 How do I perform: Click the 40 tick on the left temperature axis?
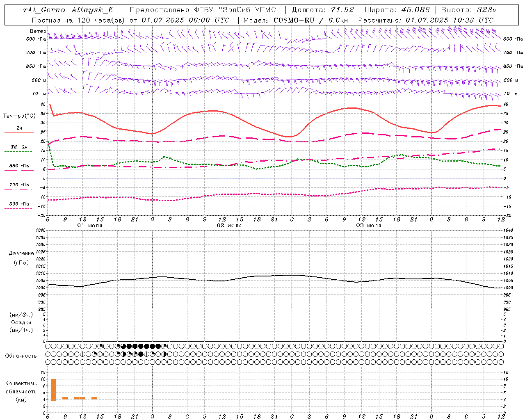pyautogui.click(x=43, y=105)
